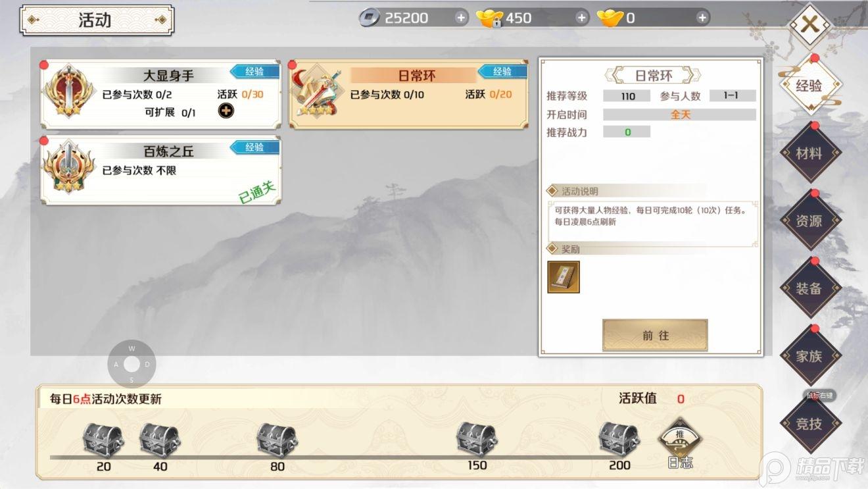
Task: Open the 150 activity points treasure chest
Action: coord(477,438)
